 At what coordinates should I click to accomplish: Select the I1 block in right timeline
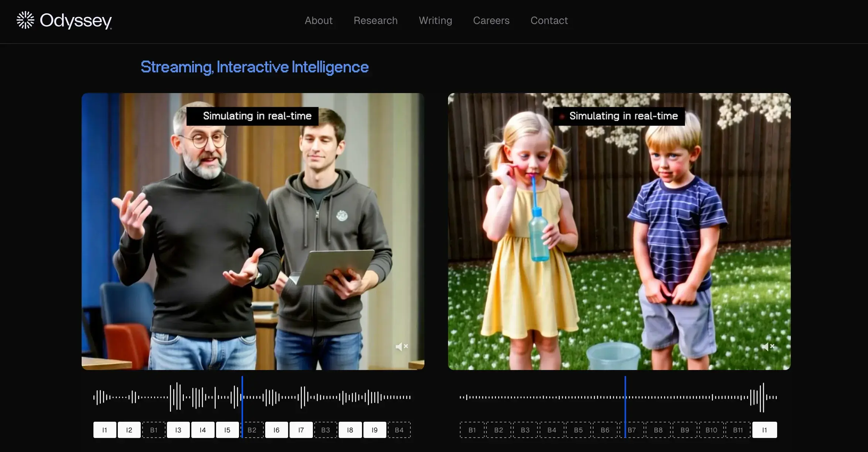765,430
